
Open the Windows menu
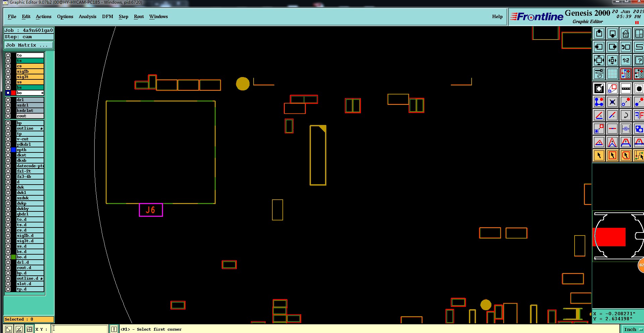158,16
